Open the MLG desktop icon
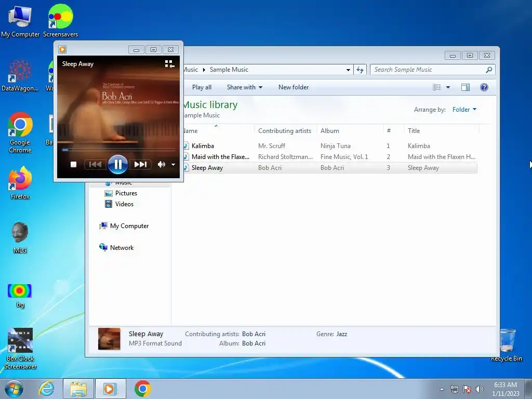The width and height of the screenshot is (532, 399). tap(20, 237)
